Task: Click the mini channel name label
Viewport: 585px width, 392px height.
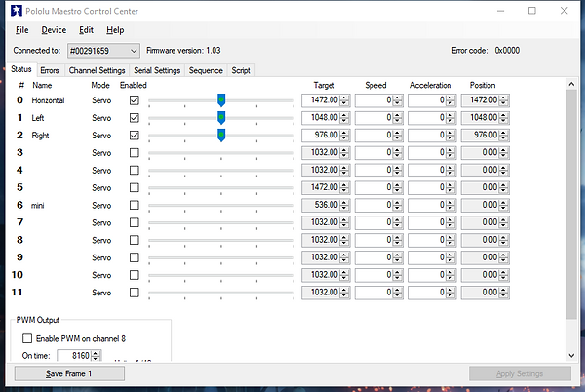Action: click(38, 205)
